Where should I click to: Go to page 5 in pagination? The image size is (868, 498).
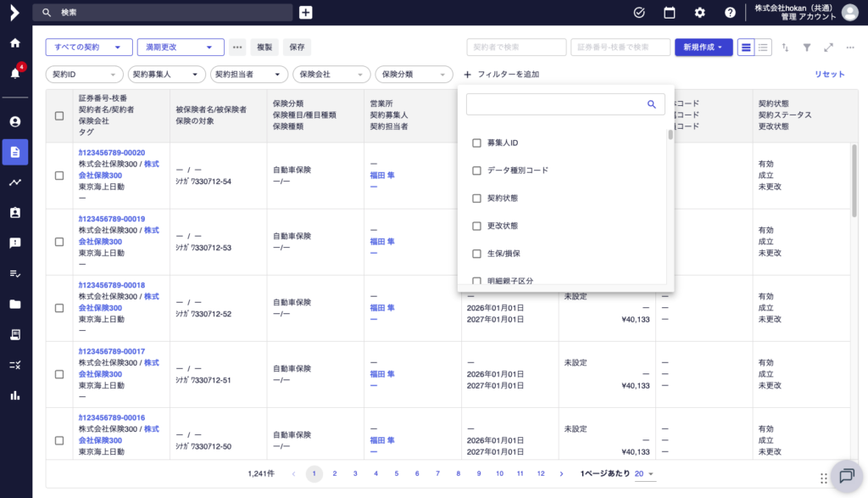click(396, 473)
